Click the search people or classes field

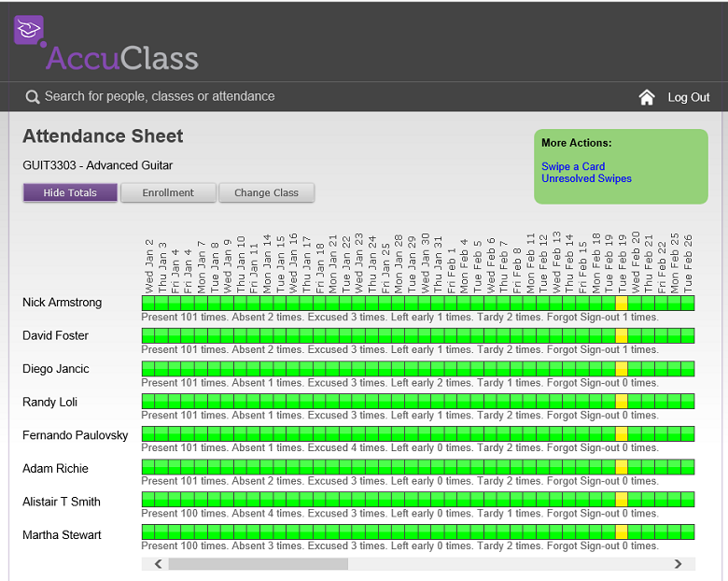click(x=160, y=96)
